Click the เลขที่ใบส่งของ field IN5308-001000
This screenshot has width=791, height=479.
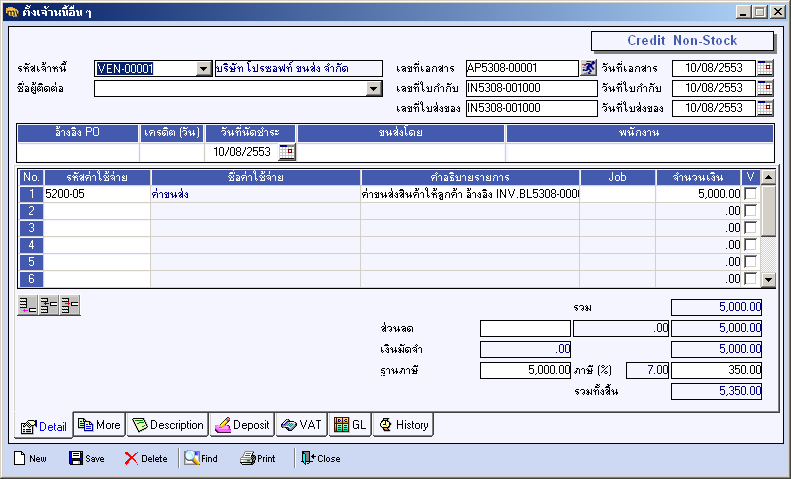click(x=532, y=108)
